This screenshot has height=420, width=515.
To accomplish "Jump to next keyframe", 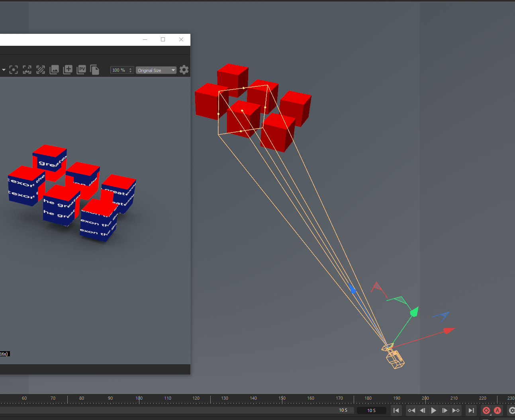I will pyautogui.click(x=456, y=410).
